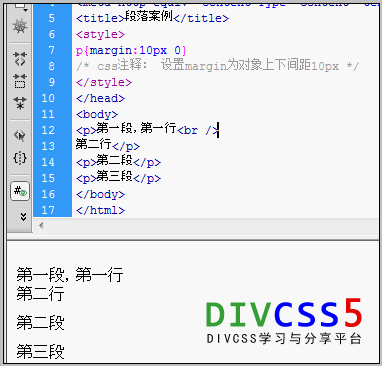Click the opening <body> tag

click(97, 114)
